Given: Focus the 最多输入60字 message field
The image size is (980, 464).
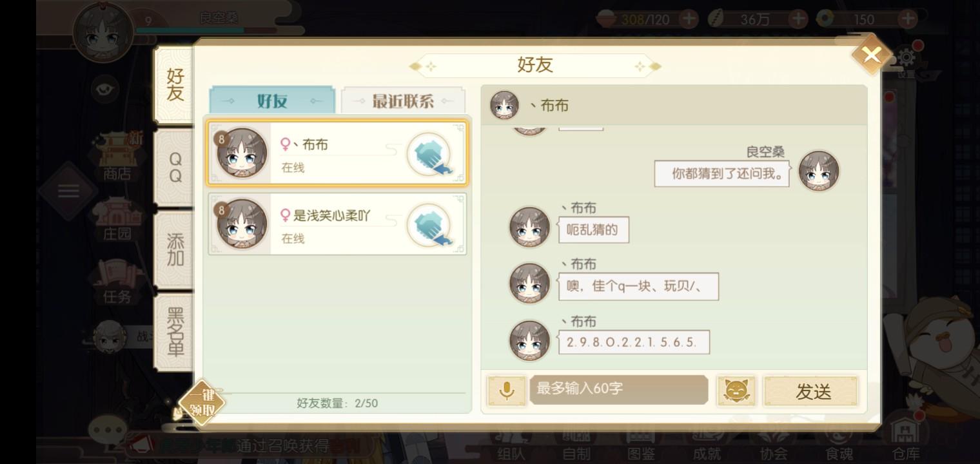Looking at the screenshot, I should coord(619,389).
